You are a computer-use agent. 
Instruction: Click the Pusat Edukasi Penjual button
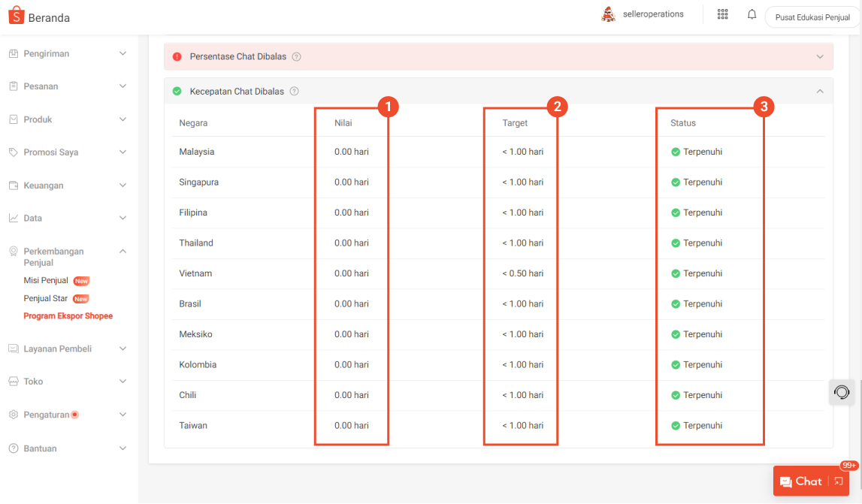[812, 17]
